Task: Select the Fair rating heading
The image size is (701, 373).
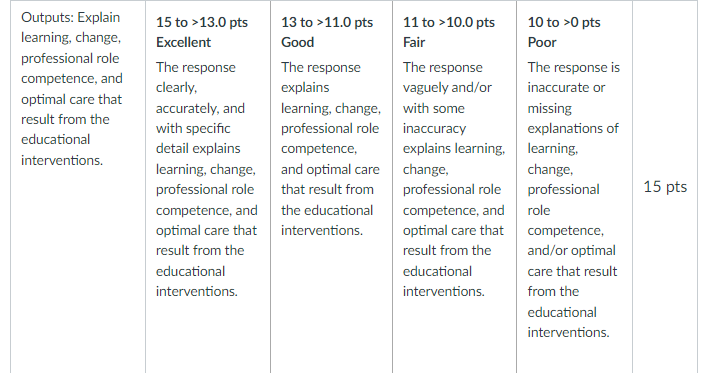Action: tap(414, 42)
